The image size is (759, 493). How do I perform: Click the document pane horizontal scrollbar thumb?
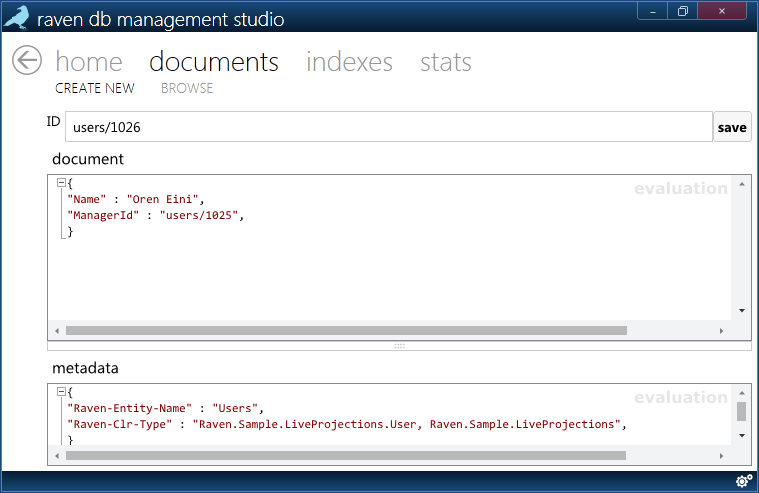(x=346, y=331)
